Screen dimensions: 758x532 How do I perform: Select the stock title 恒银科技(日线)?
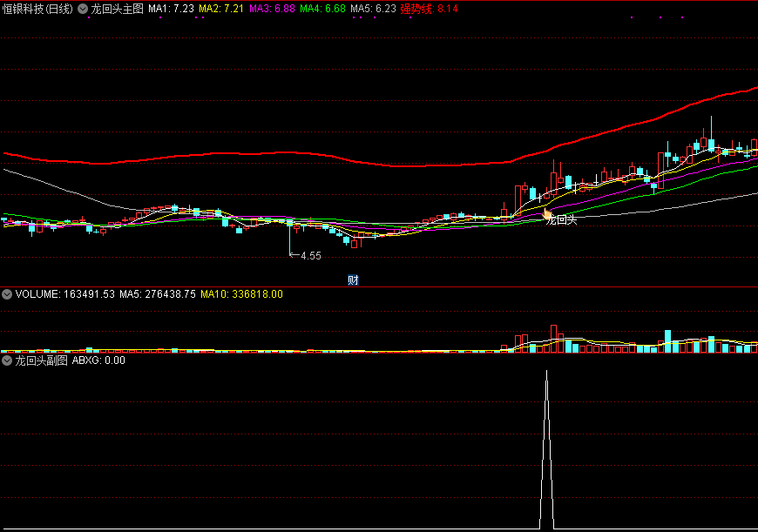[x=37, y=9]
